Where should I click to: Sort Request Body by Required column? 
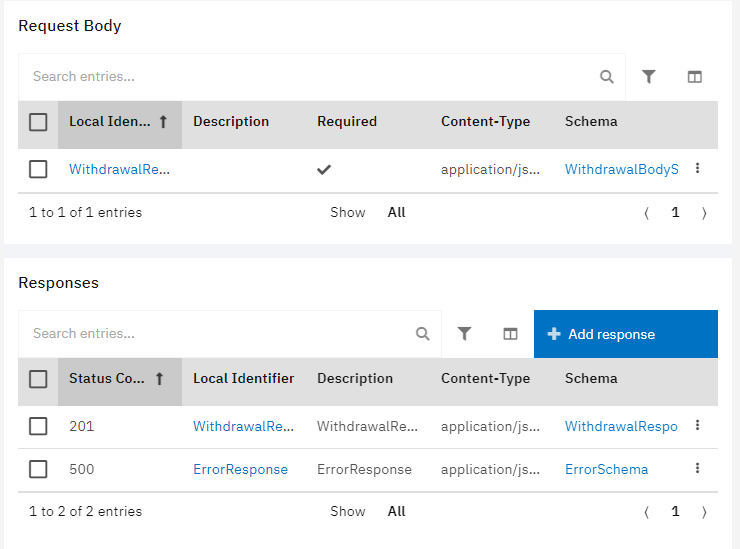point(347,121)
